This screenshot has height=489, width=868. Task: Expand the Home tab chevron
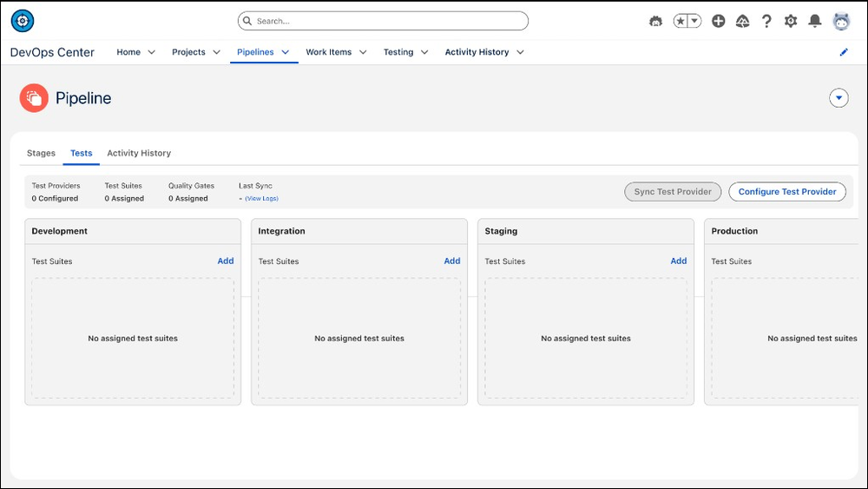point(151,52)
